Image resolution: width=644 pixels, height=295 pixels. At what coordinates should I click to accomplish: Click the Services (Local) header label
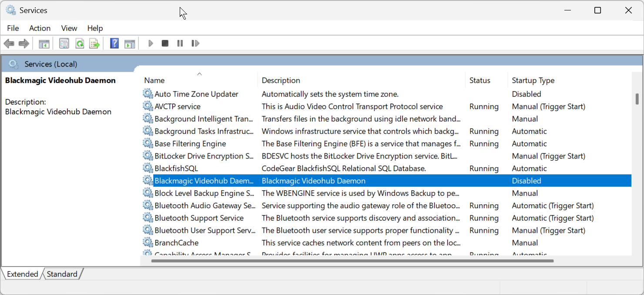pos(51,64)
